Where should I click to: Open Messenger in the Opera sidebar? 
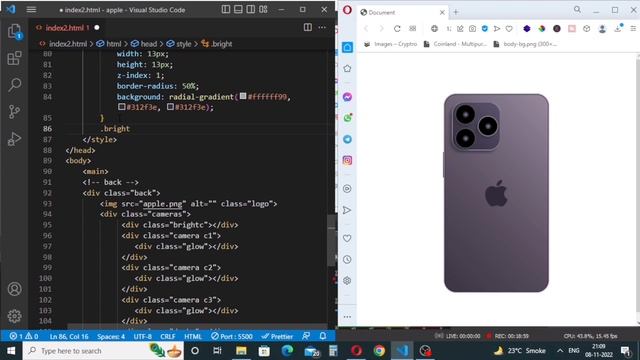(347, 97)
